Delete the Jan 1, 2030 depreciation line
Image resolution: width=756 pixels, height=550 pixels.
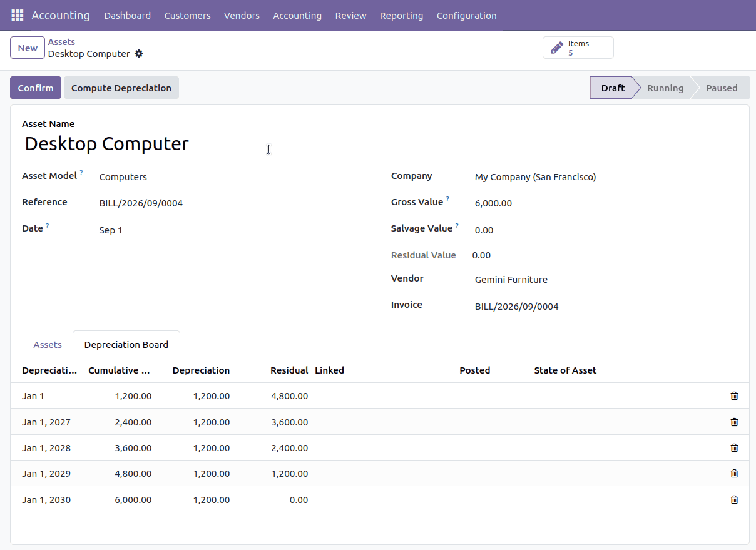(x=734, y=500)
